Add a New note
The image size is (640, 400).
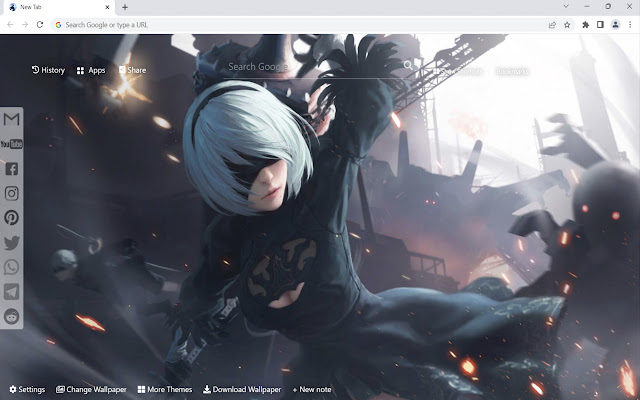[x=312, y=389]
